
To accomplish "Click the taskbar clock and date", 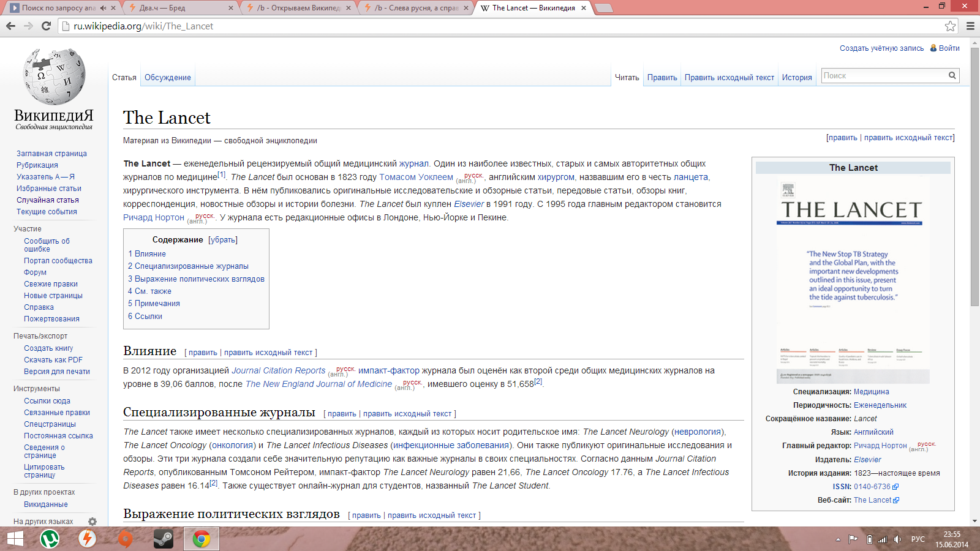I will pyautogui.click(x=952, y=539).
